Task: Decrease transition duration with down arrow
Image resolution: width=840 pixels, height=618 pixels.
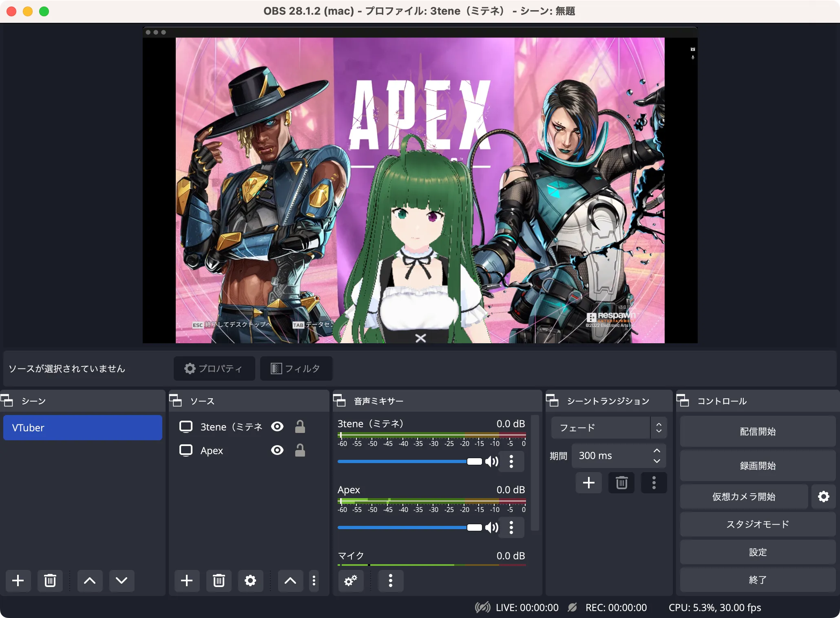Action: tap(657, 461)
